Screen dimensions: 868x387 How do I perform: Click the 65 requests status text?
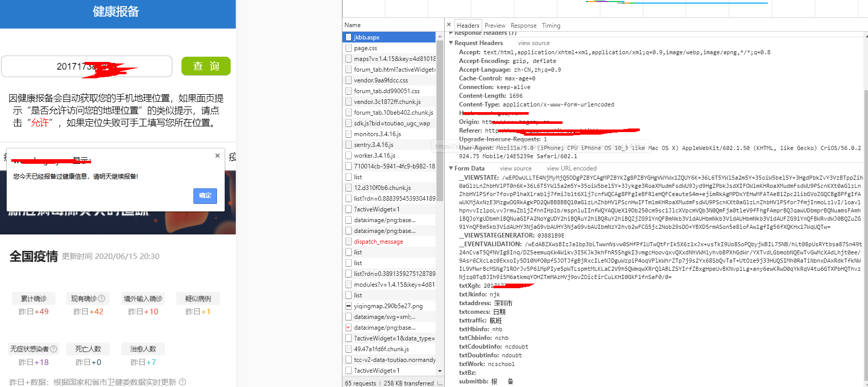pyautogui.click(x=360, y=383)
